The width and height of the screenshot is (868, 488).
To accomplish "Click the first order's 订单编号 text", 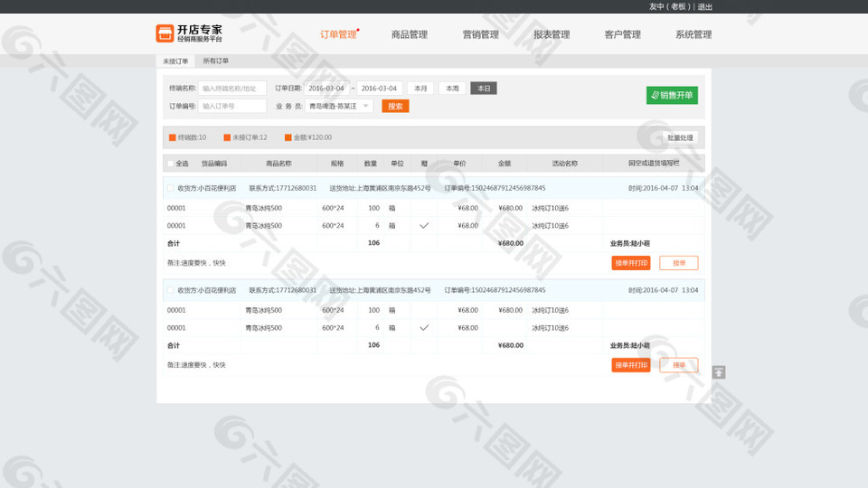I will (x=495, y=188).
